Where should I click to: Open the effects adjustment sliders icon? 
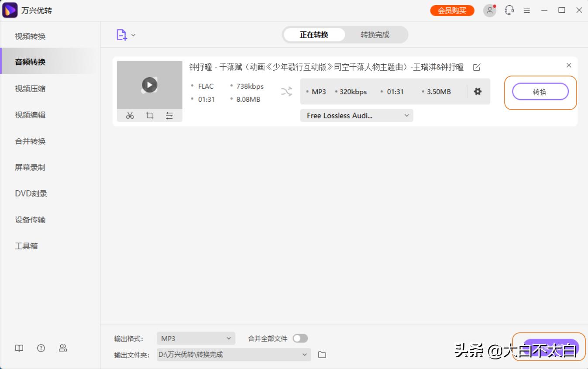(x=169, y=116)
